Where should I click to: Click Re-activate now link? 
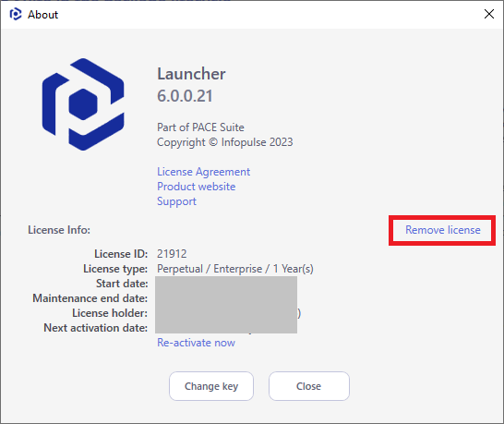tap(196, 343)
